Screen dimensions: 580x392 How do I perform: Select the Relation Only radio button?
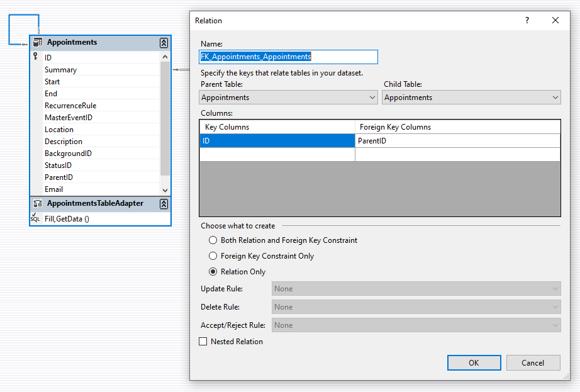tap(214, 272)
